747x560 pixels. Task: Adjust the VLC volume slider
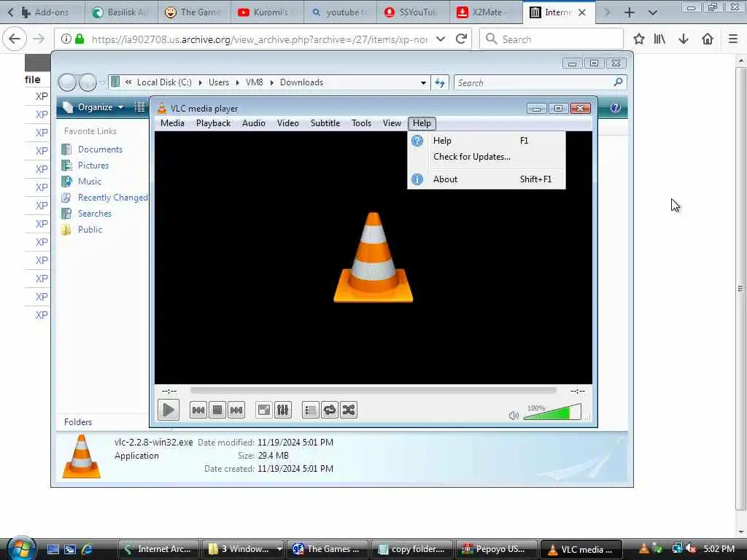pos(552,412)
